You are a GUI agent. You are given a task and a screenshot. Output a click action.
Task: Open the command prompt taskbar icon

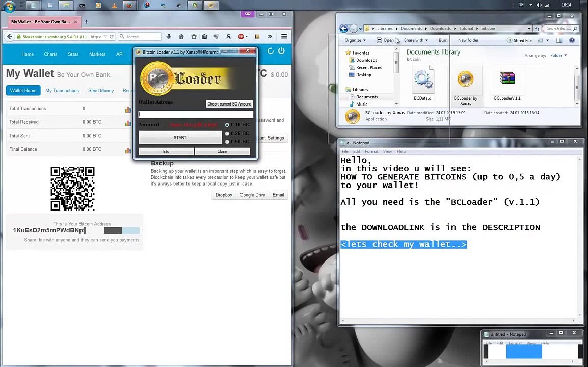(x=82, y=5)
